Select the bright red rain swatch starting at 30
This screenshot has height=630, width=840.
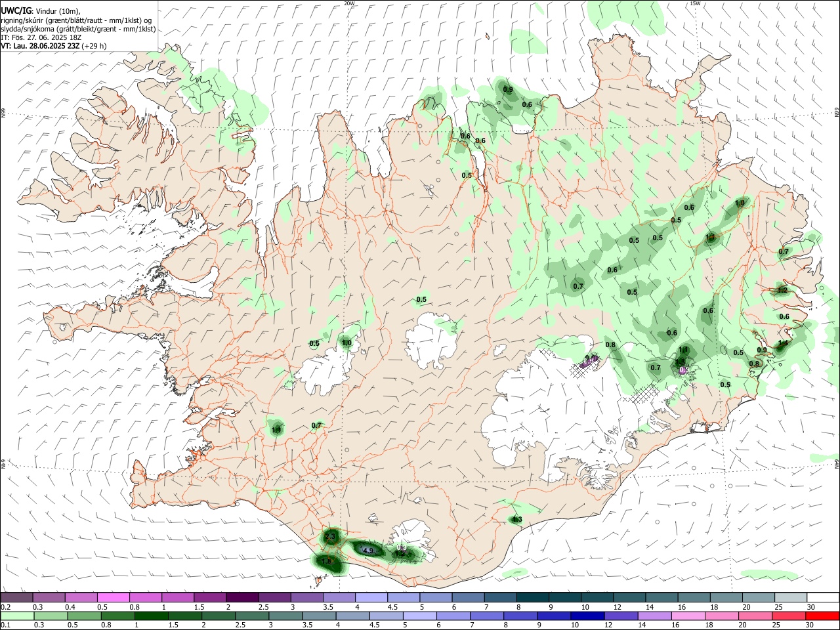pyautogui.click(x=823, y=616)
